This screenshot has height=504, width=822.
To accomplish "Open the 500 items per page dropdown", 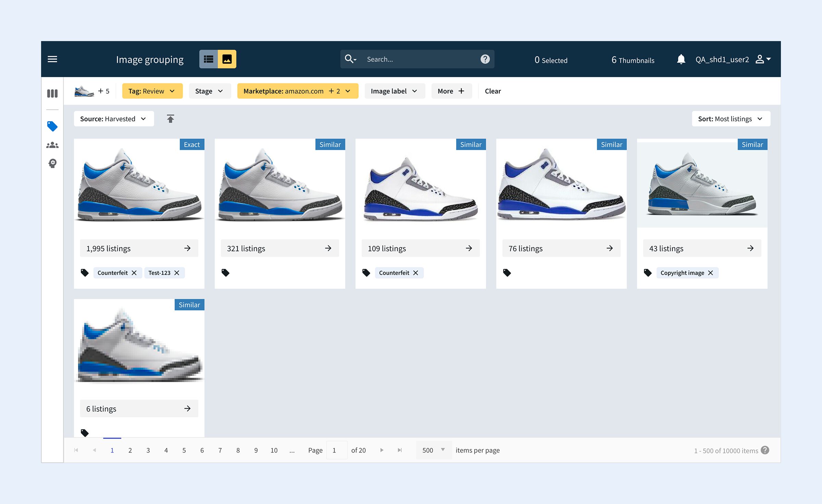I will pos(434,450).
